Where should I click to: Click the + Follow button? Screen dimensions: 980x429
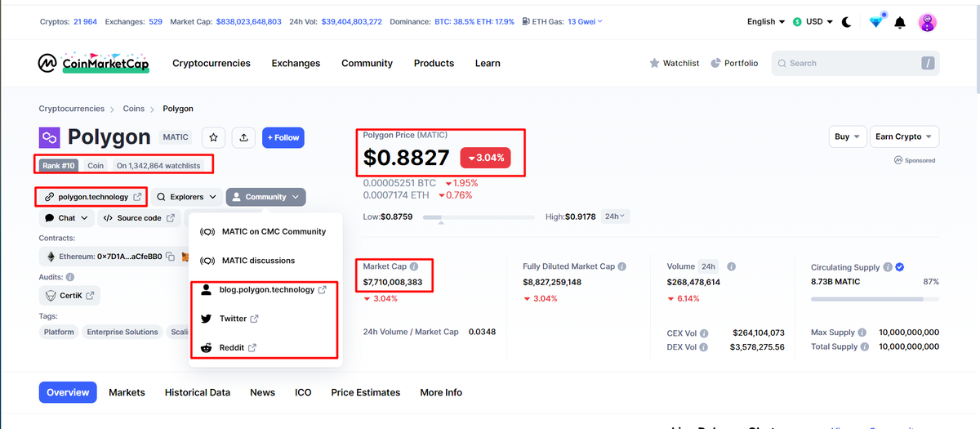pyautogui.click(x=283, y=137)
